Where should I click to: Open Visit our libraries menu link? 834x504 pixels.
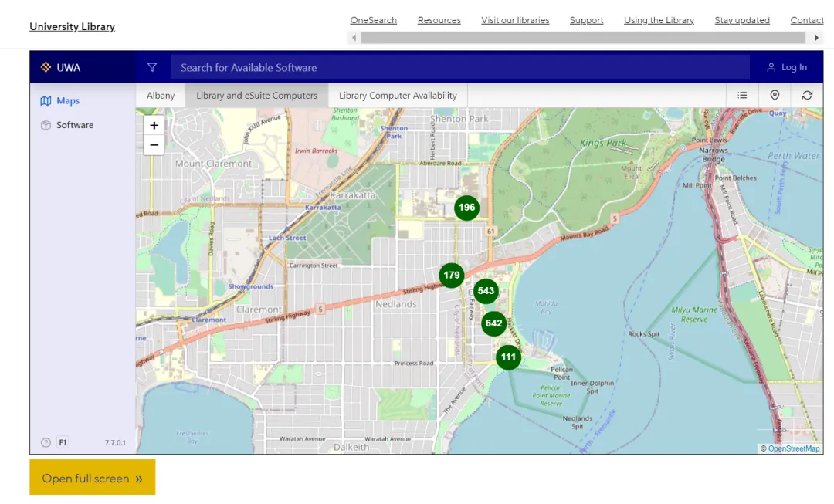click(515, 20)
